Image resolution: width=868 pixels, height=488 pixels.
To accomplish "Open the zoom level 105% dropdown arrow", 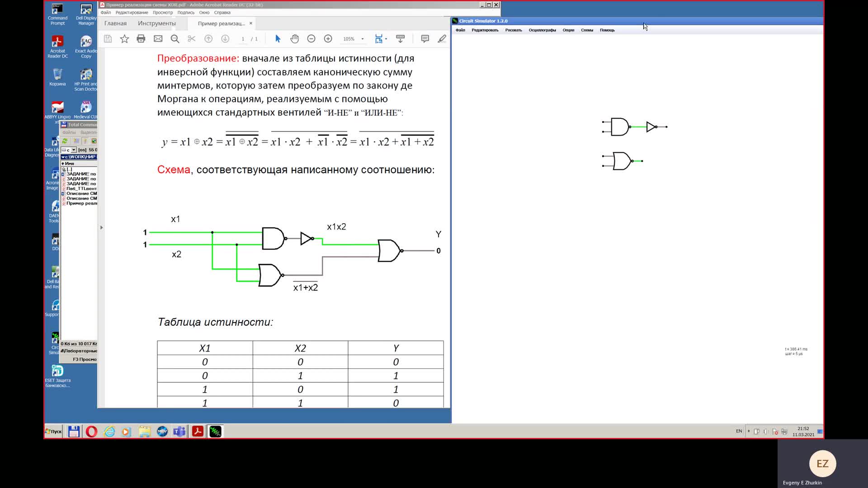I will pyautogui.click(x=363, y=39).
